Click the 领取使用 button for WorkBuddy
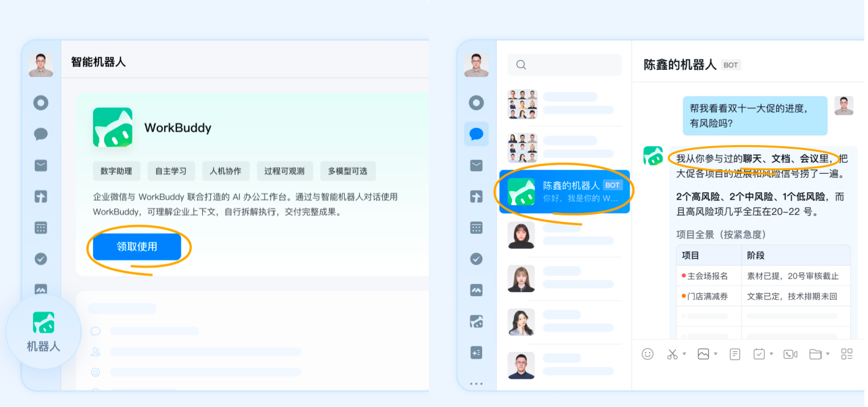This screenshot has width=868, height=407. pos(137,247)
